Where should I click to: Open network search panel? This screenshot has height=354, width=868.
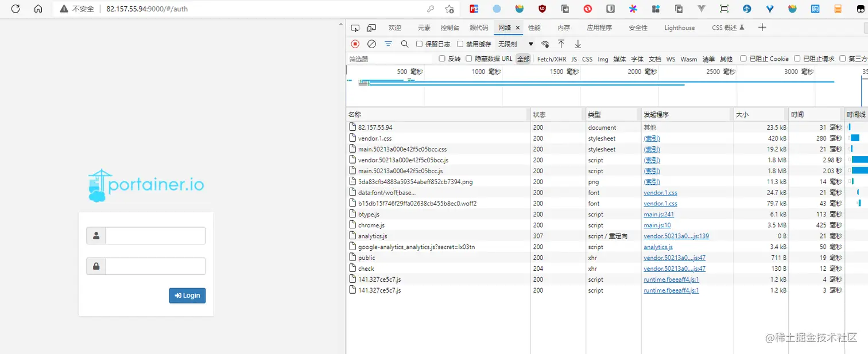click(x=405, y=44)
